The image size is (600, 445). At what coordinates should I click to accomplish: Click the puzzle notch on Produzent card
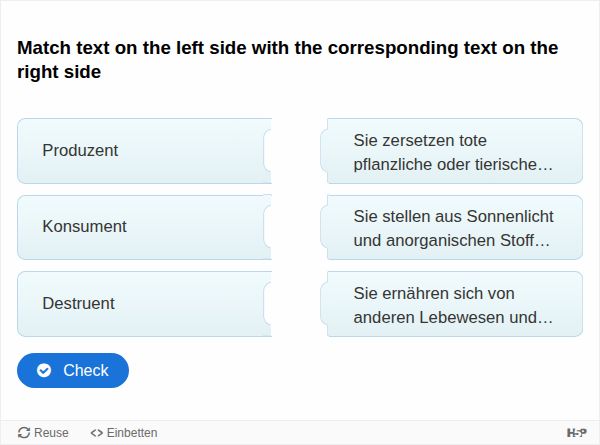pyautogui.click(x=268, y=151)
